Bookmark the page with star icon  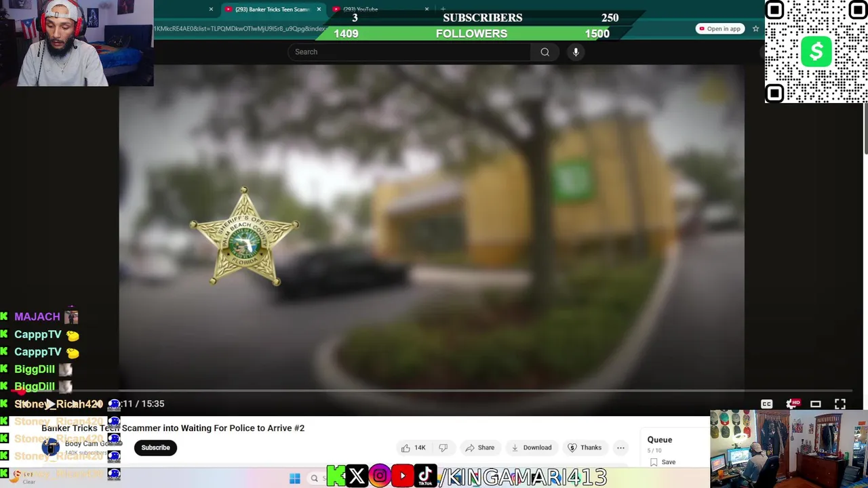755,28
